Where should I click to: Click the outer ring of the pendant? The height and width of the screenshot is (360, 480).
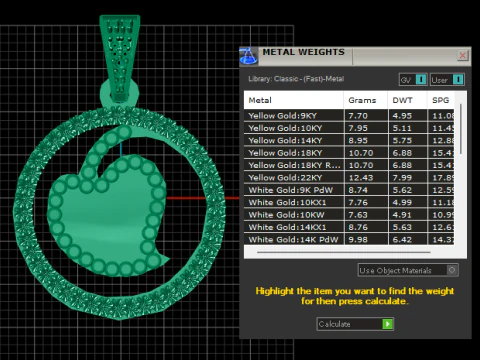click(25, 213)
